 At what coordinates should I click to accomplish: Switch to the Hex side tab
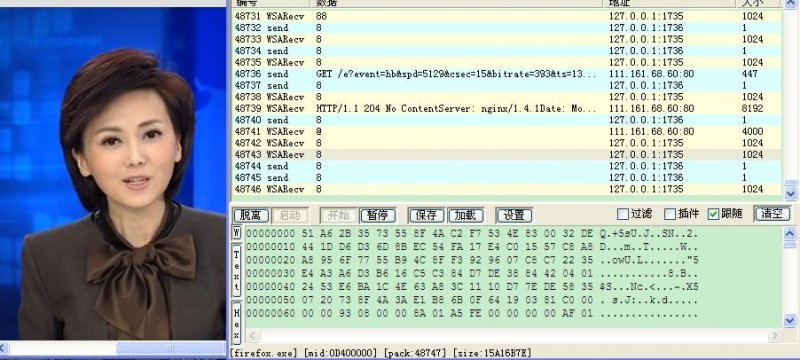click(x=237, y=322)
